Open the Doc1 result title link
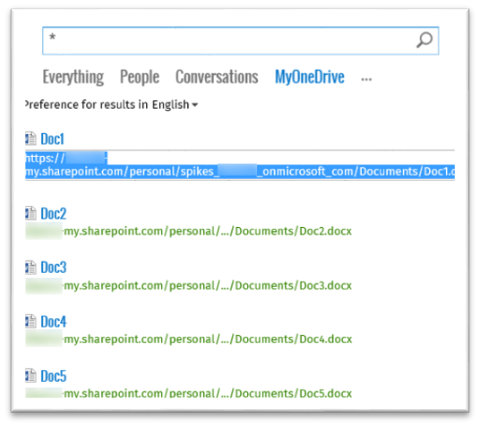 pyautogui.click(x=52, y=139)
